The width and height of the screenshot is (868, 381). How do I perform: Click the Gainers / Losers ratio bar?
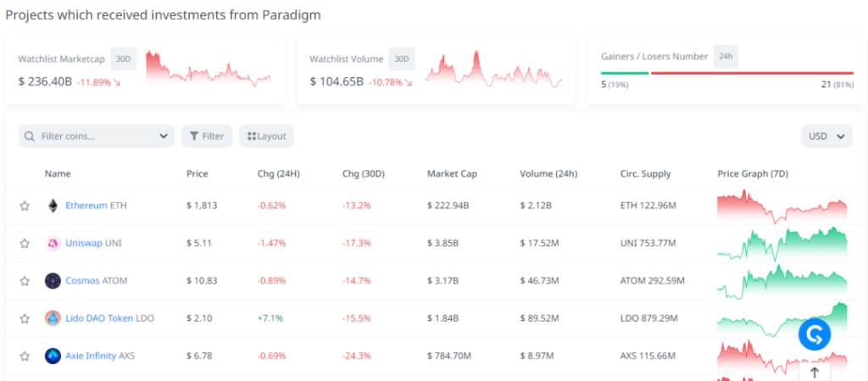point(726,73)
